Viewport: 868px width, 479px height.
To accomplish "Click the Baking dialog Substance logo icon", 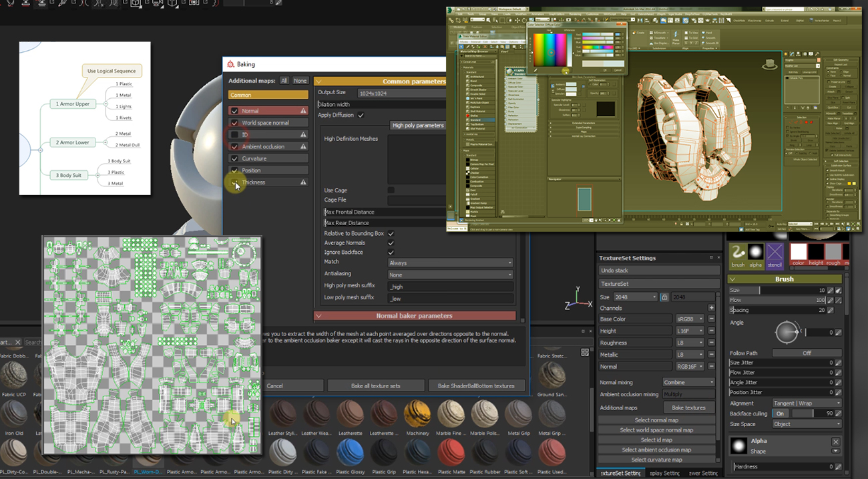I will click(230, 64).
